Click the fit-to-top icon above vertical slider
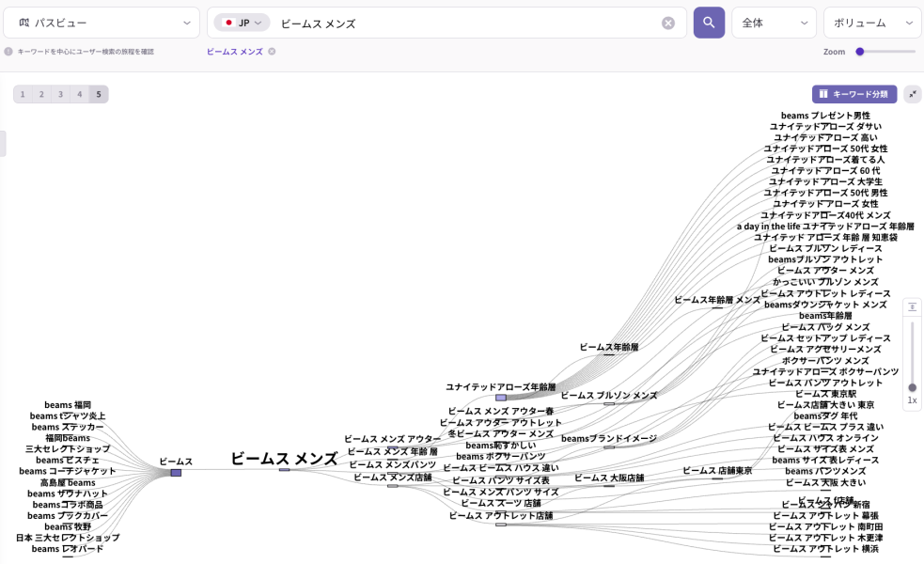Screen dimensions: 924x564 [912, 307]
